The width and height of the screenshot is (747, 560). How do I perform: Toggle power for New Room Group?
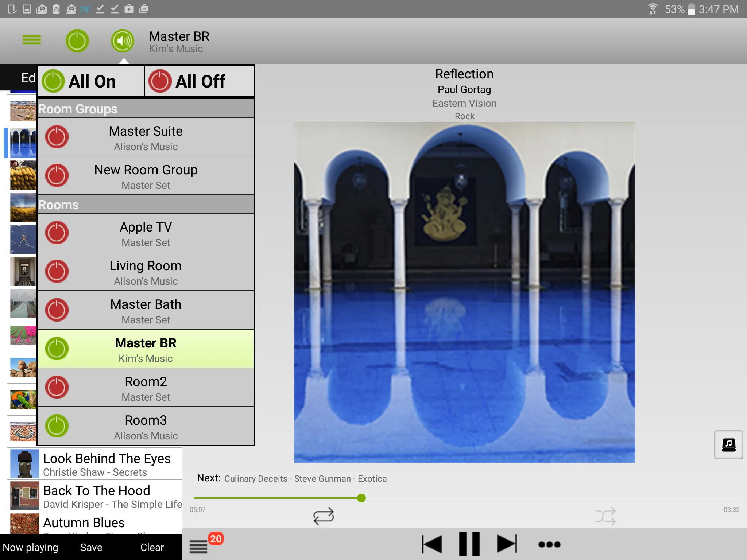coord(57,176)
